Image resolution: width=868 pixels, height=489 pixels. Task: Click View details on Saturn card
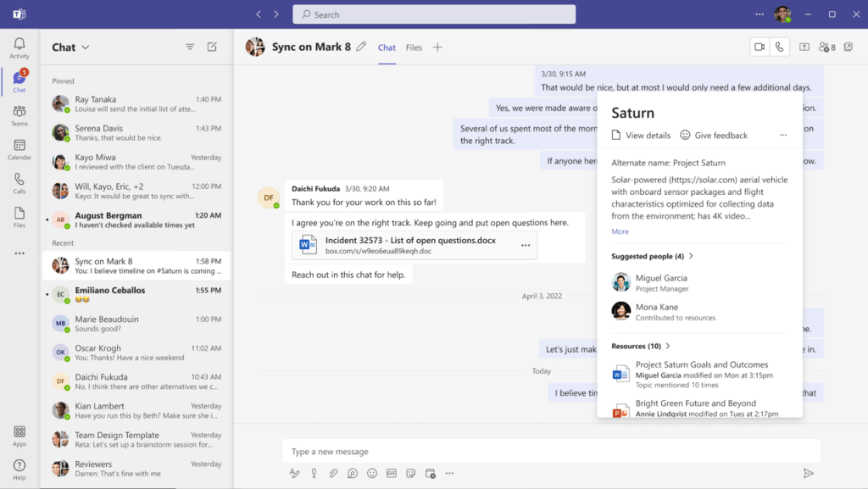(x=641, y=136)
